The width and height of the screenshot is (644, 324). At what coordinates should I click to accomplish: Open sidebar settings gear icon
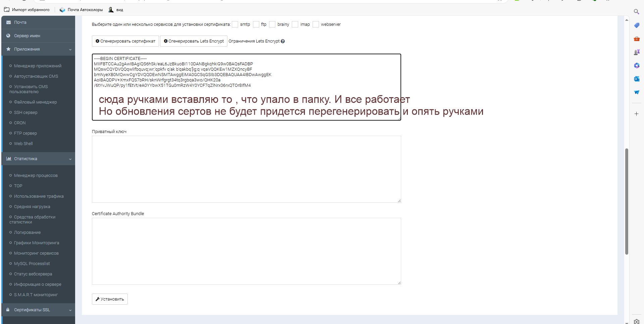(636, 321)
